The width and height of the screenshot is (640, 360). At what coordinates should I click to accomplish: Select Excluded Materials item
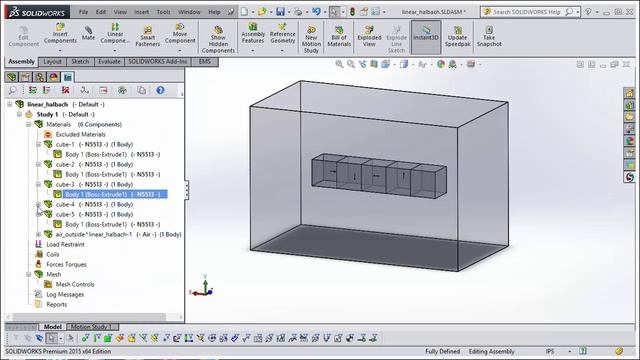pos(80,134)
